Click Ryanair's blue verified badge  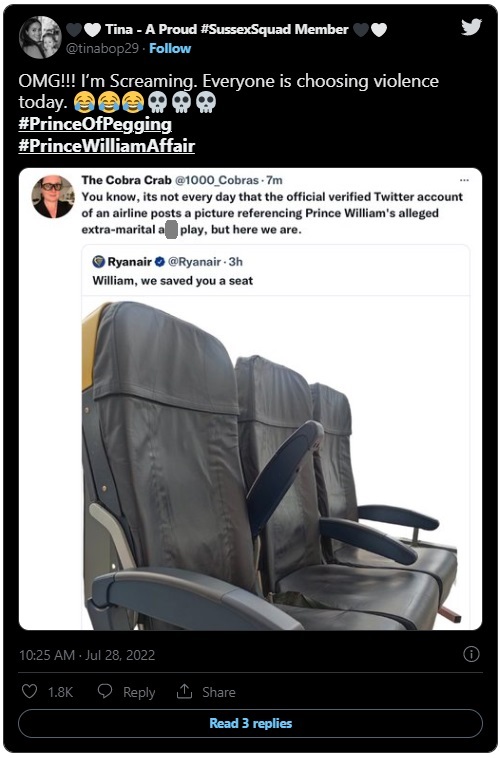click(x=160, y=262)
